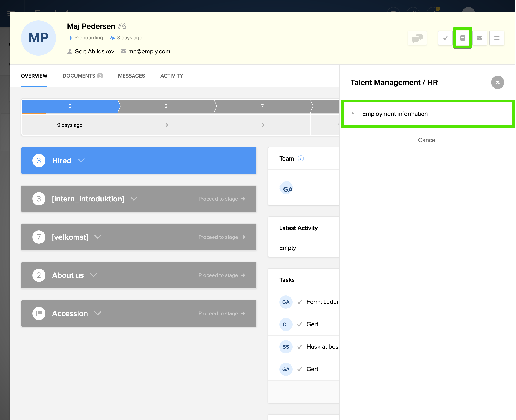The height and width of the screenshot is (420, 516).
Task: Expand the About us stage chevron
Action: (93, 275)
